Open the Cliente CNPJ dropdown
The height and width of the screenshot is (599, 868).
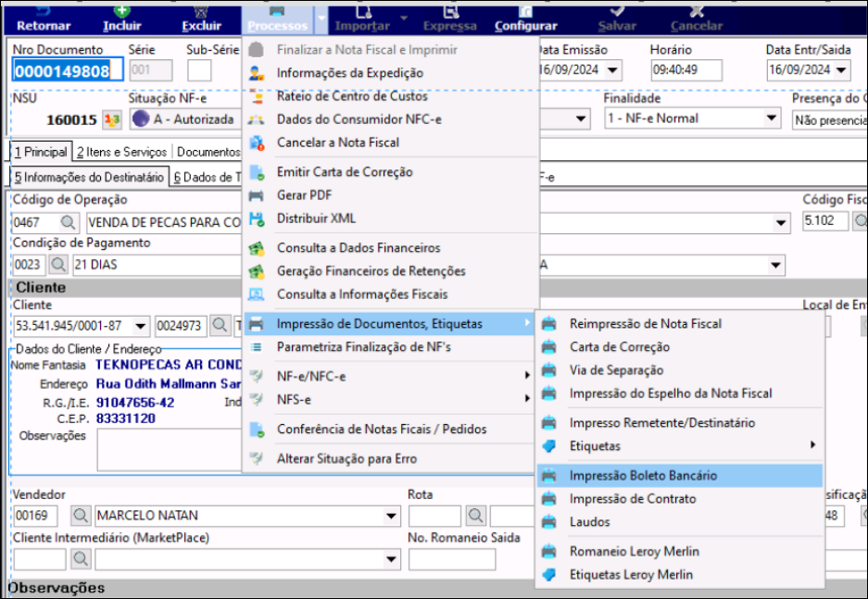141,326
